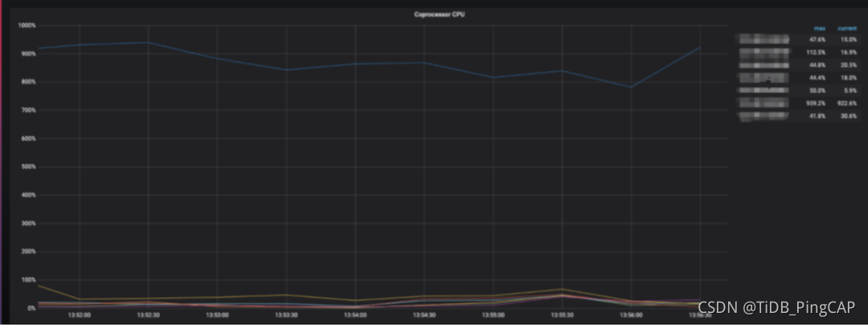Click the high blue line's dip at 13:56:00
The height and width of the screenshot is (325, 868).
click(x=631, y=87)
